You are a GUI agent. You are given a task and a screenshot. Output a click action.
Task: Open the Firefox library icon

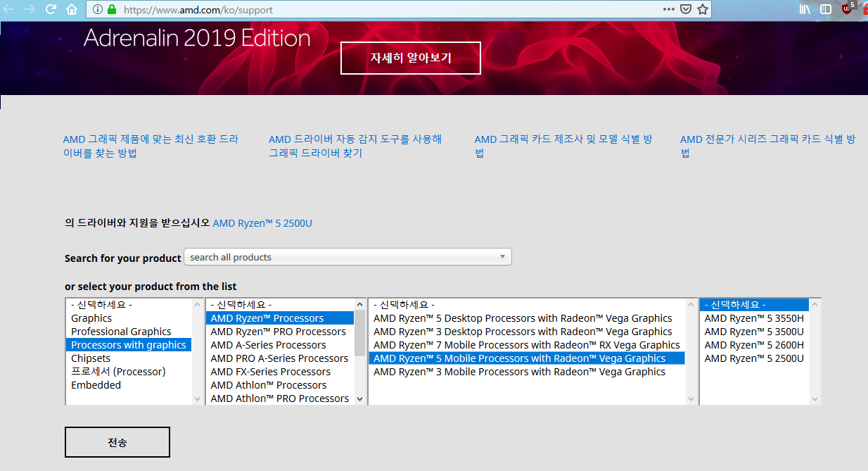click(805, 10)
